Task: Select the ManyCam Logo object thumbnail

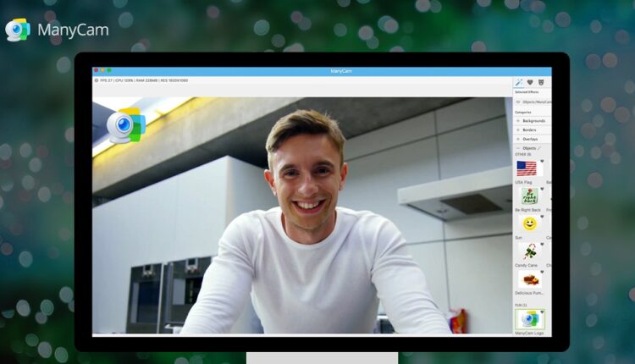Action: (x=530, y=319)
